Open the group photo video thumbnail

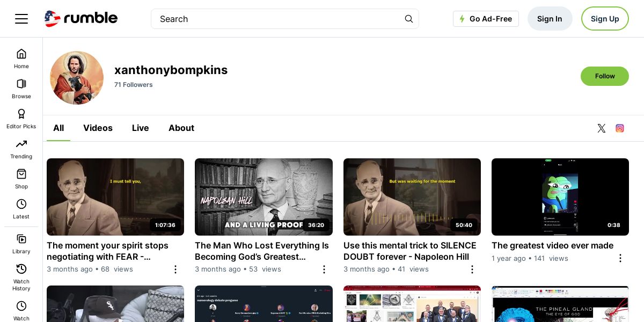412,304
